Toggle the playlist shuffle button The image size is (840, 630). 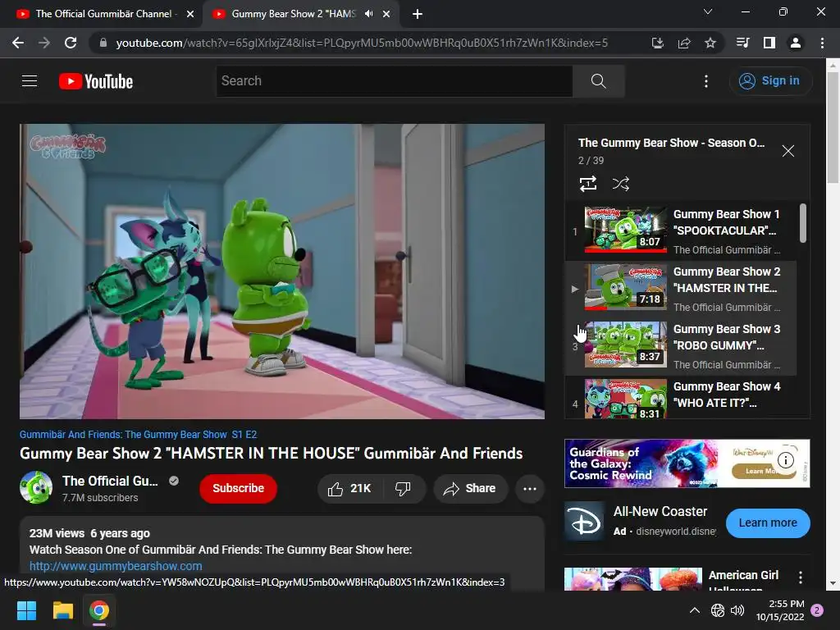(620, 184)
